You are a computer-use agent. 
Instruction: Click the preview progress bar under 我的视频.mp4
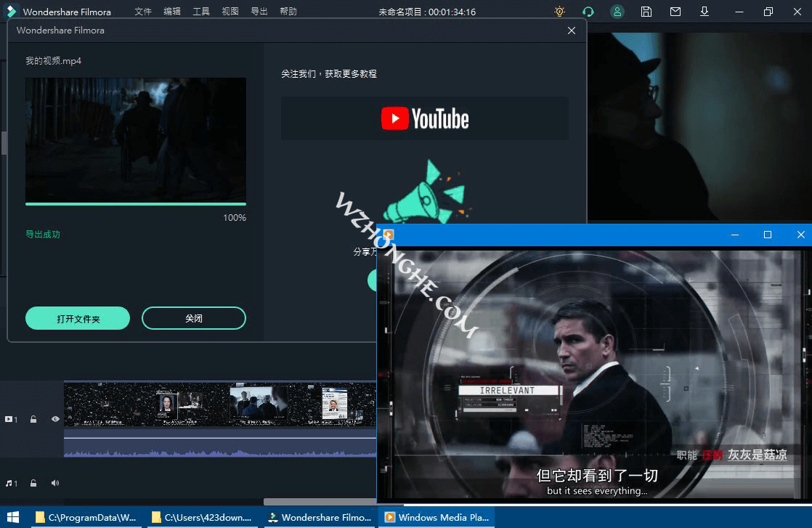pos(135,205)
